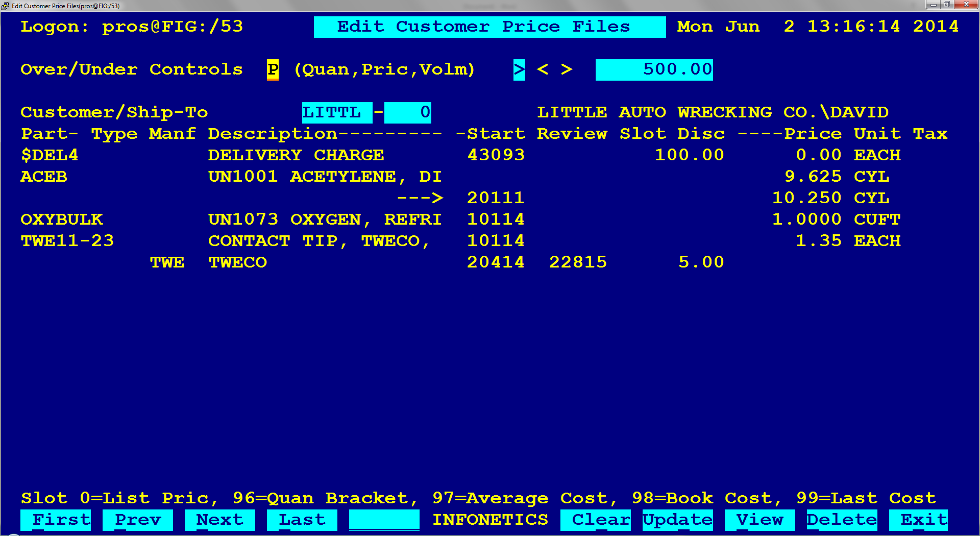Click the blank function key button
This screenshot has height=536, width=980.
click(x=384, y=520)
